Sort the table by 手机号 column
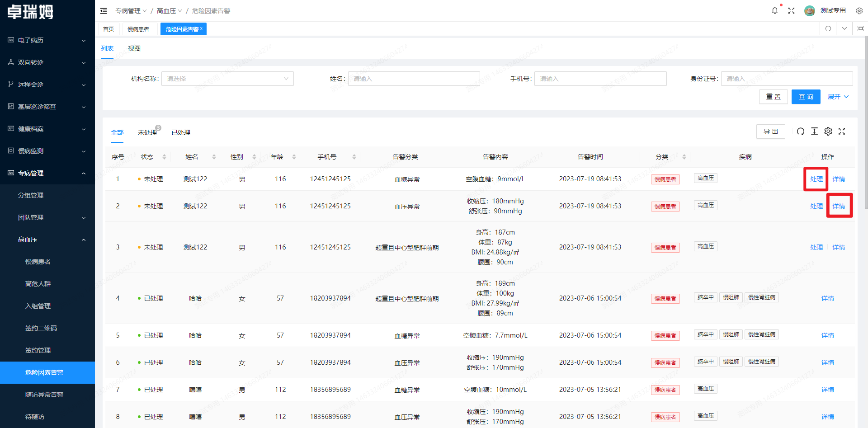Screen dimensions: 868x428 [x=354, y=157]
